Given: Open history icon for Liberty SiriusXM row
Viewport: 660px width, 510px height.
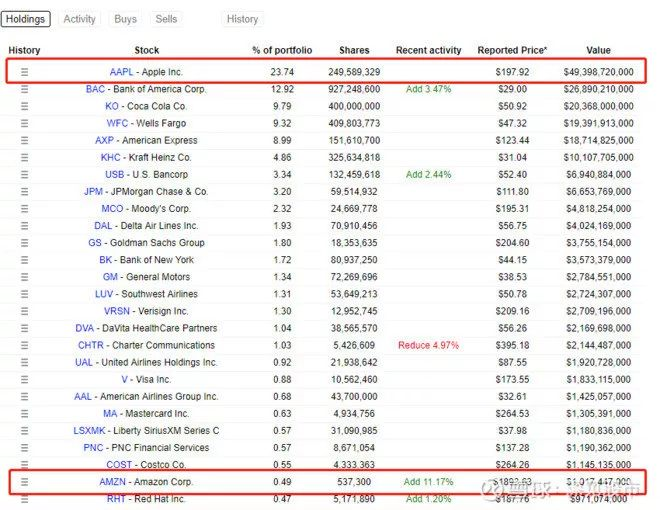Looking at the screenshot, I should 24,430.
